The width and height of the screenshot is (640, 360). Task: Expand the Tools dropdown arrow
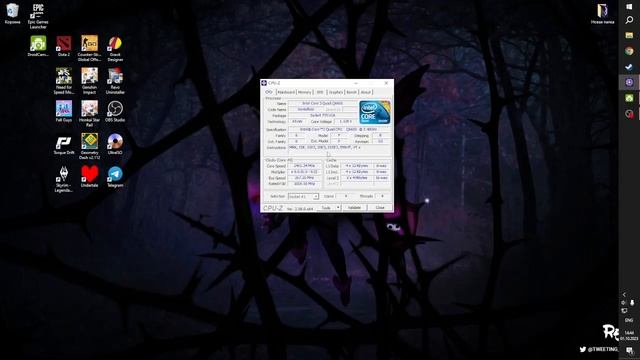point(338,208)
